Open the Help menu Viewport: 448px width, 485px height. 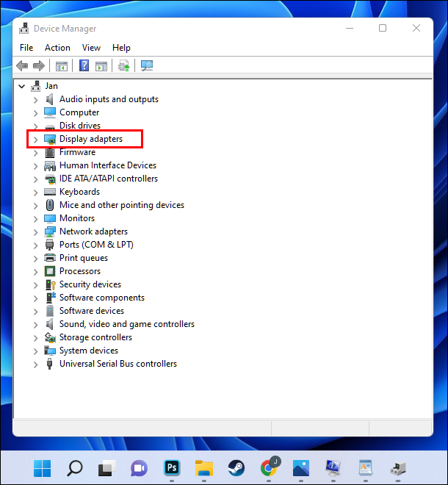[121, 48]
